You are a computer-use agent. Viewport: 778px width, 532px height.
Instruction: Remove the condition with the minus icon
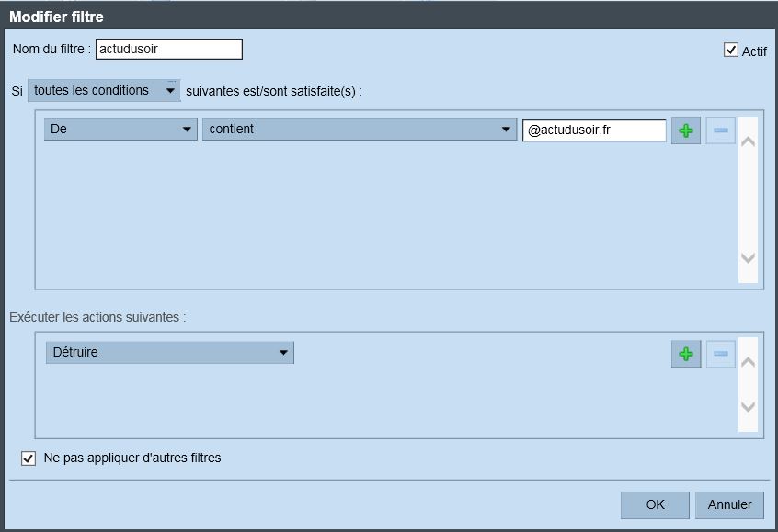720,130
